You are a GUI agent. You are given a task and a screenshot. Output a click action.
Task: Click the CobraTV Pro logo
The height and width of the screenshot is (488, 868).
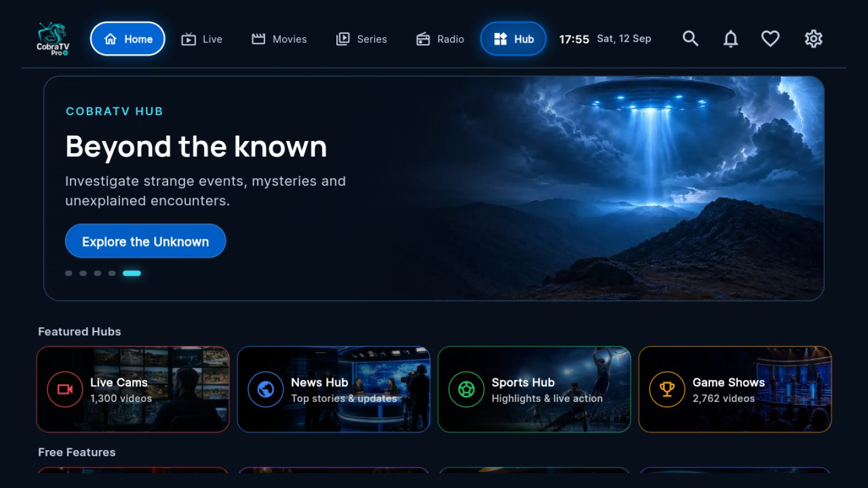tap(53, 39)
